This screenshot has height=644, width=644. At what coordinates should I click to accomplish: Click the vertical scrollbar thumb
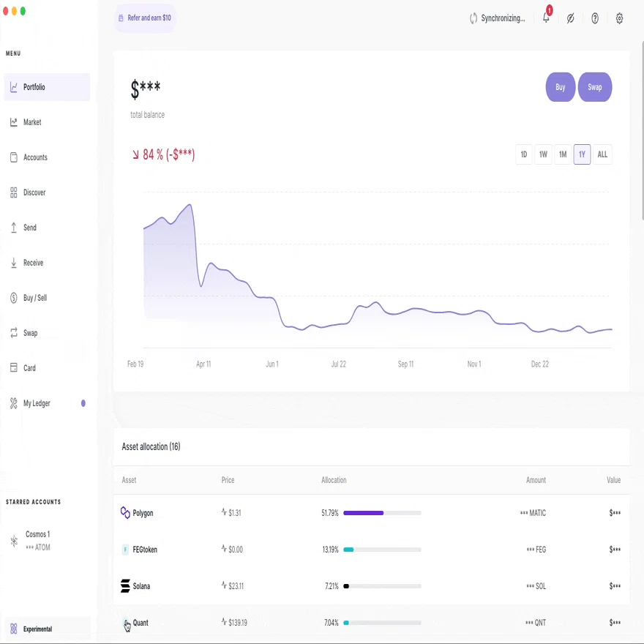tap(643, 130)
